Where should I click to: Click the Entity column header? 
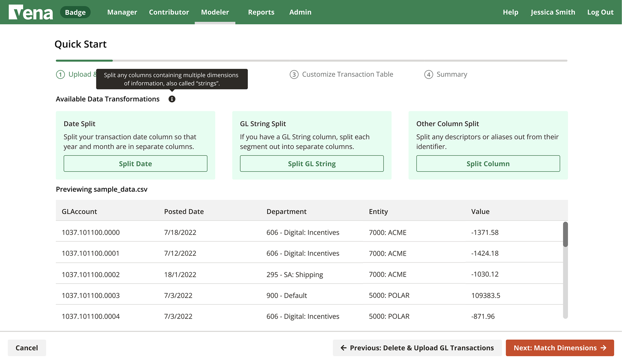[378, 211]
